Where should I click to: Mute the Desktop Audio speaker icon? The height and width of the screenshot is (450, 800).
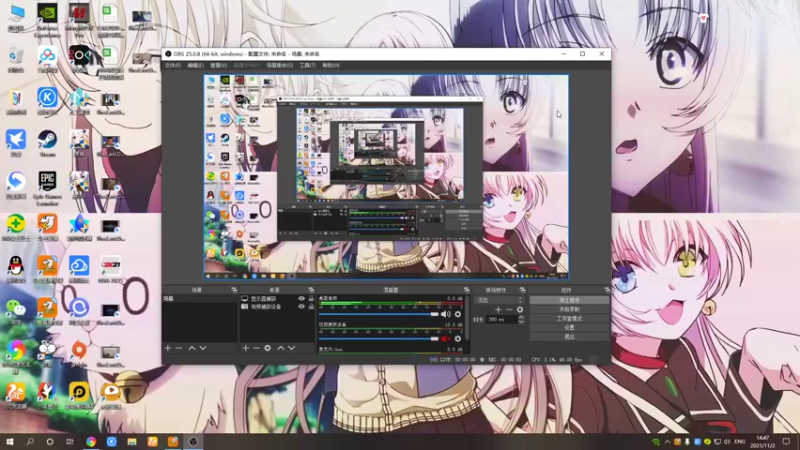tap(445, 314)
